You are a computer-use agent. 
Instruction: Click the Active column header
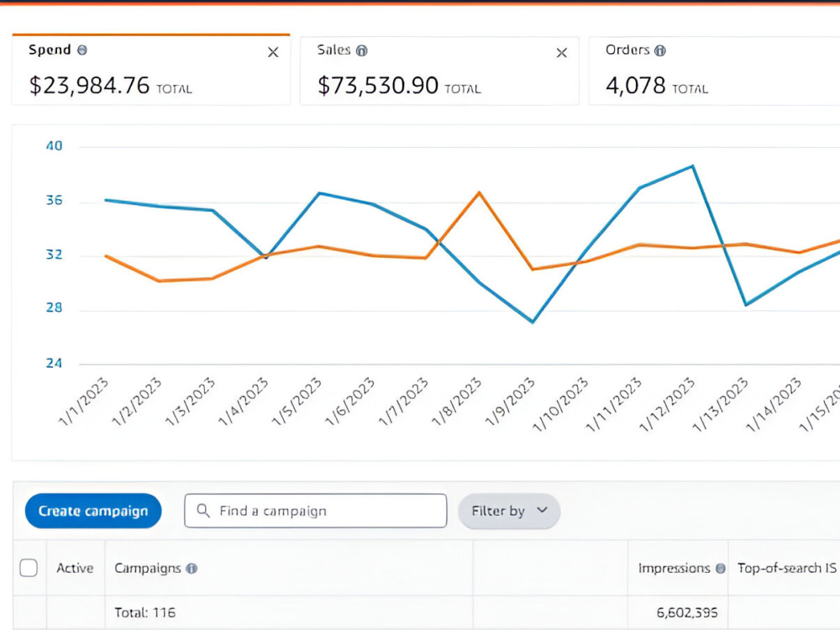(75, 568)
